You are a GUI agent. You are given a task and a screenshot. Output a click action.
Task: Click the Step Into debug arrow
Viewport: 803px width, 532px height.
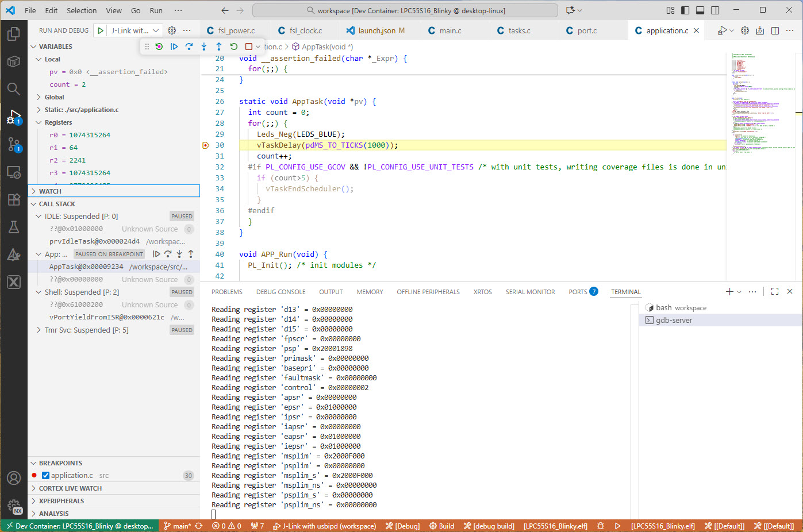point(204,47)
